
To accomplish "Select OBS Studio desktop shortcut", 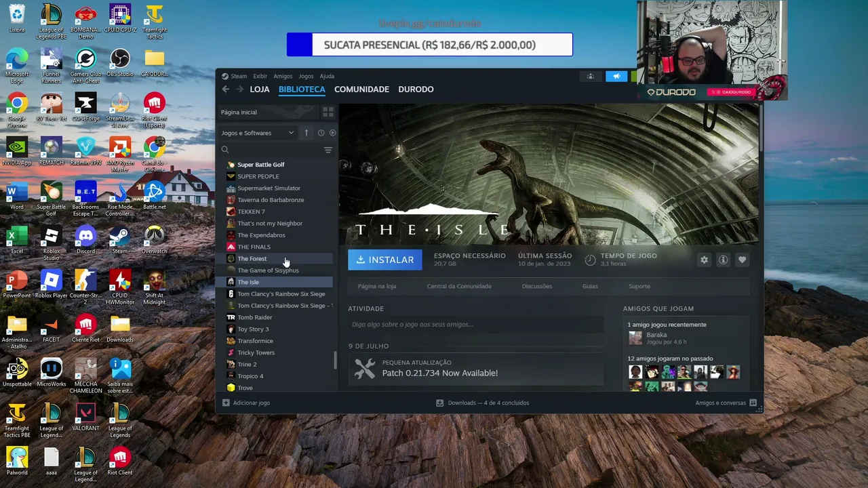I will point(120,63).
